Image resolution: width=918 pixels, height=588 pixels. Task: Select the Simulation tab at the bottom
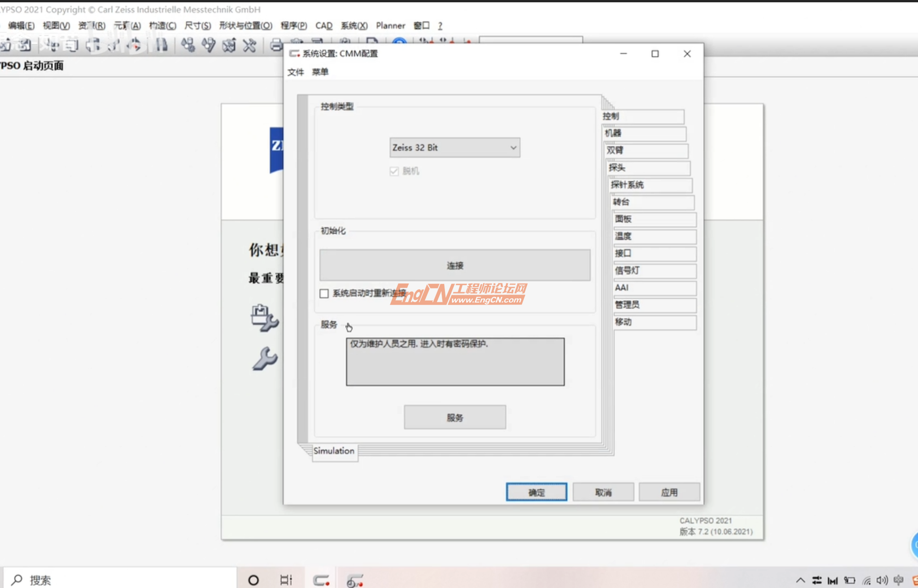click(x=334, y=451)
